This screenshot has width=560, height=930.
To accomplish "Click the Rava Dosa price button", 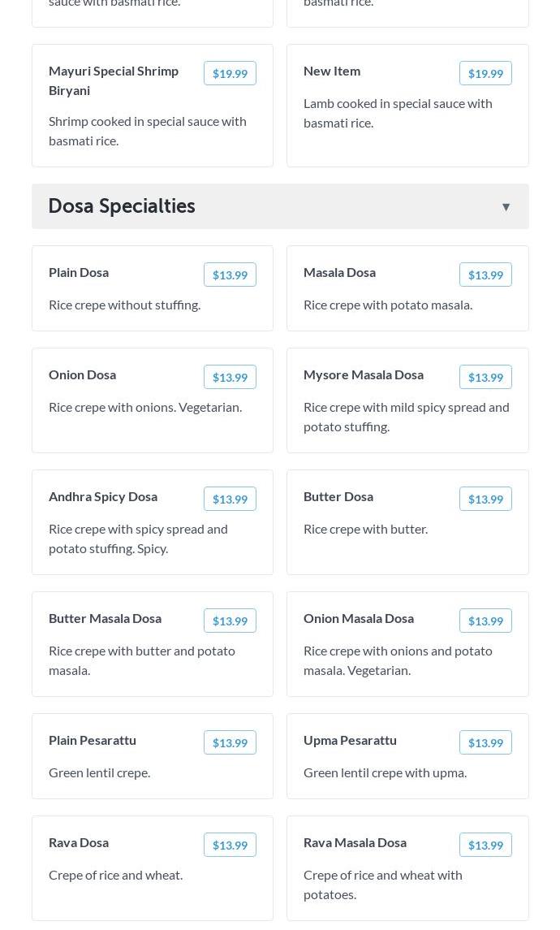I will [x=230, y=845].
